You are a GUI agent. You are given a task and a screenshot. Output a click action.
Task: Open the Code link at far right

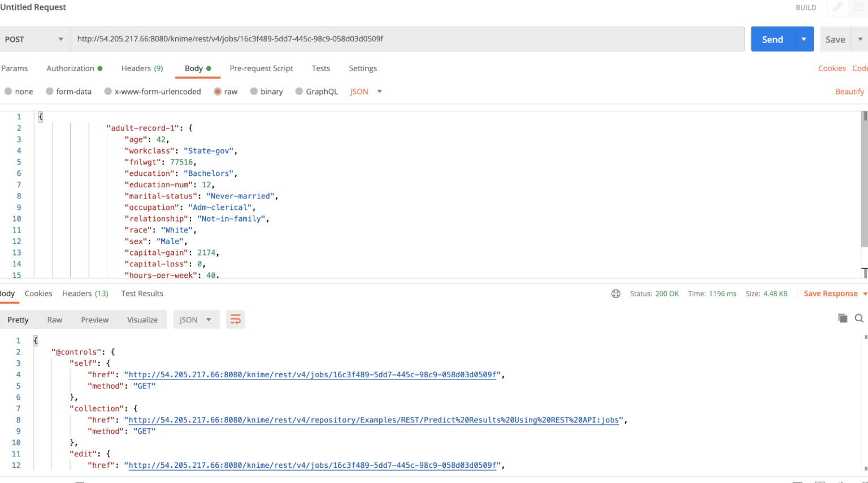[x=860, y=68]
